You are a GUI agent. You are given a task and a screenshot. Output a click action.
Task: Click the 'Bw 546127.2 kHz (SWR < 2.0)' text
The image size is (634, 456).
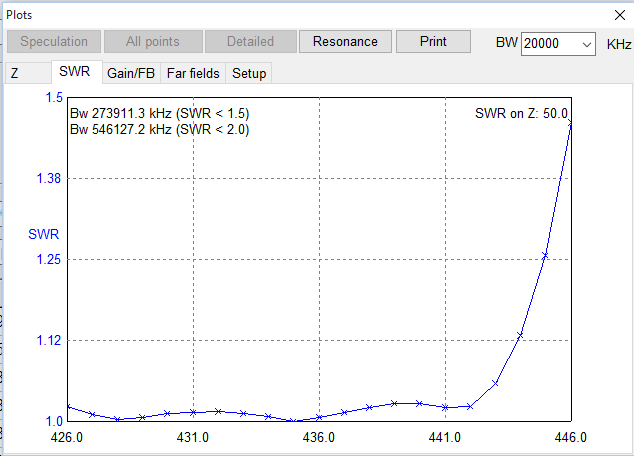(160, 129)
